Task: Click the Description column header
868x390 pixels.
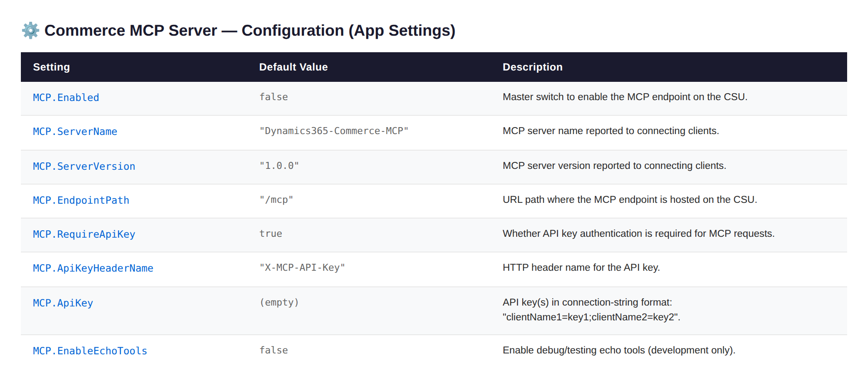Action: coord(533,67)
